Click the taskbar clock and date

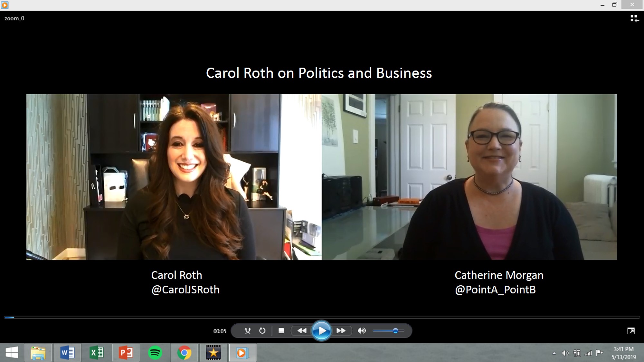(623, 353)
